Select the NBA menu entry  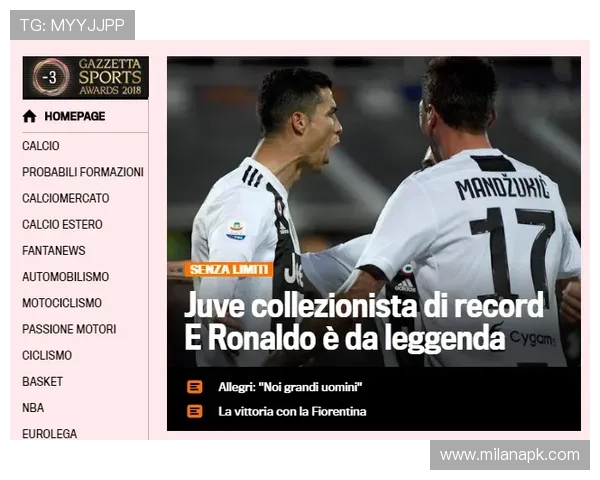pyautogui.click(x=33, y=407)
